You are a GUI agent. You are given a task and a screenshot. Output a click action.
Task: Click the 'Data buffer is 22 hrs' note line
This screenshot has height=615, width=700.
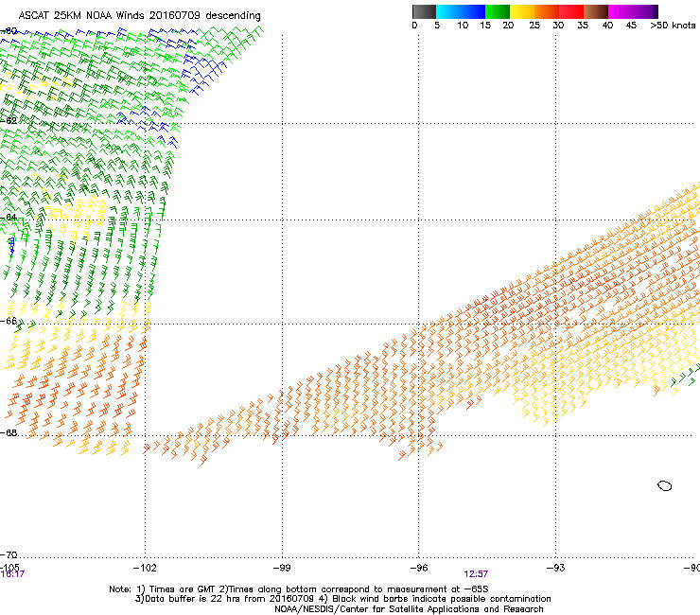pos(342,599)
